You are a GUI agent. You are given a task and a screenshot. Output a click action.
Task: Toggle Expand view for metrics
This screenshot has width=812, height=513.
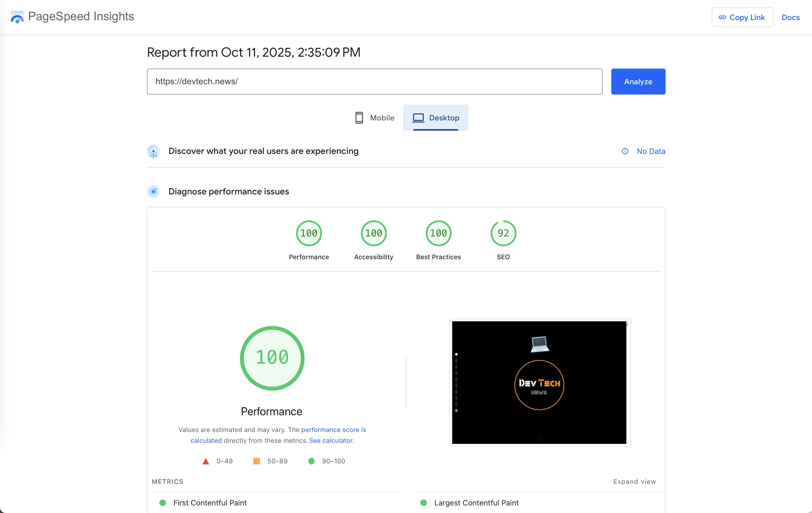634,482
